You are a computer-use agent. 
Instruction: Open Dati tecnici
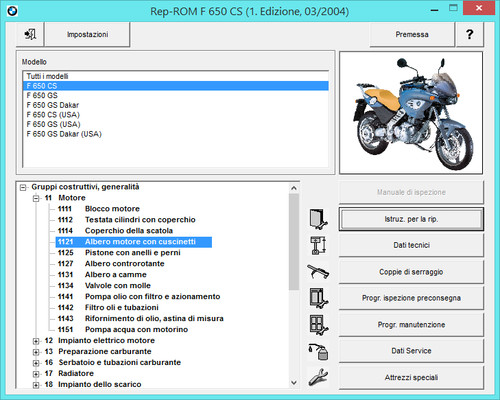coord(411,245)
